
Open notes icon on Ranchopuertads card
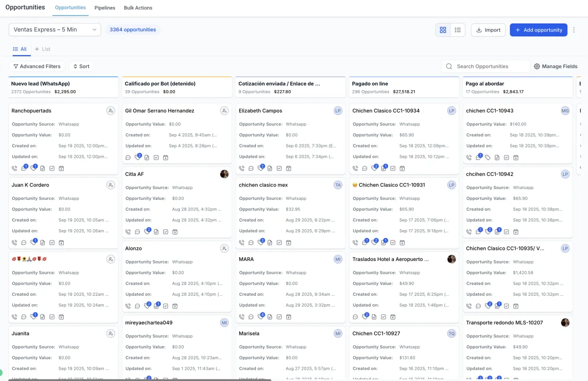(x=43, y=168)
